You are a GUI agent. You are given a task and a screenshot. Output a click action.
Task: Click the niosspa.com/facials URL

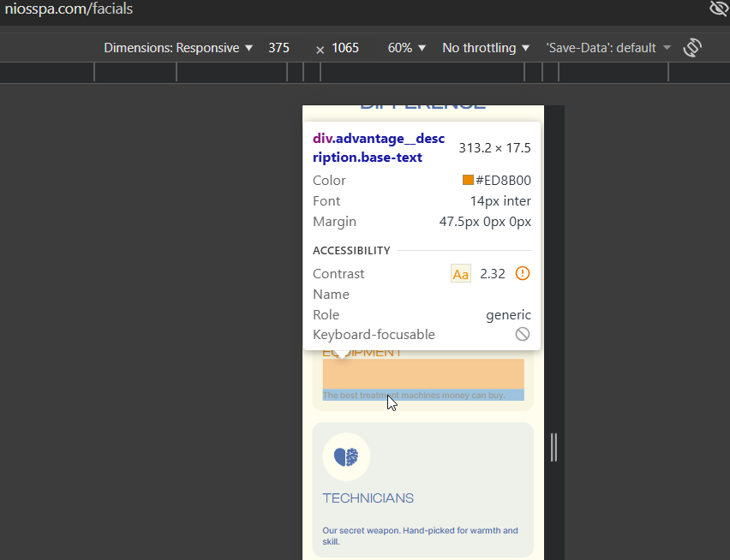(x=69, y=9)
